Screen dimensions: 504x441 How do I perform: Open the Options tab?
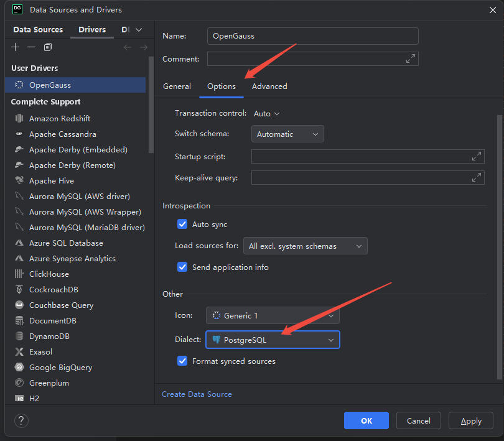[x=221, y=86]
